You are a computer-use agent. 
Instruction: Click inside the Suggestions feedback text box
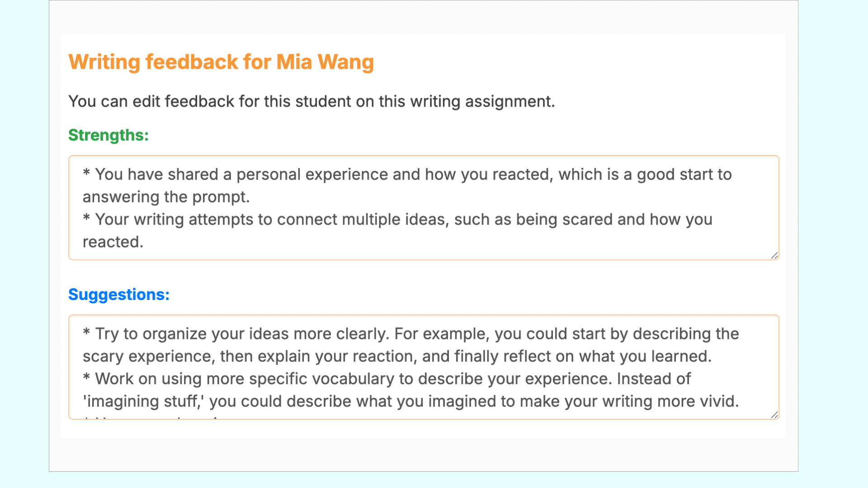(x=423, y=367)
